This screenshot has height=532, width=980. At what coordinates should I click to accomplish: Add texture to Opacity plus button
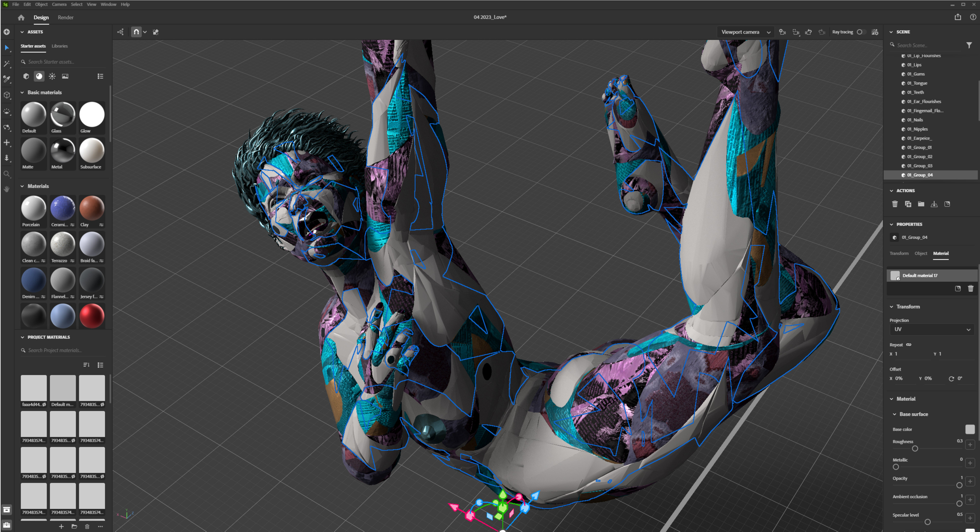[970, 481]
